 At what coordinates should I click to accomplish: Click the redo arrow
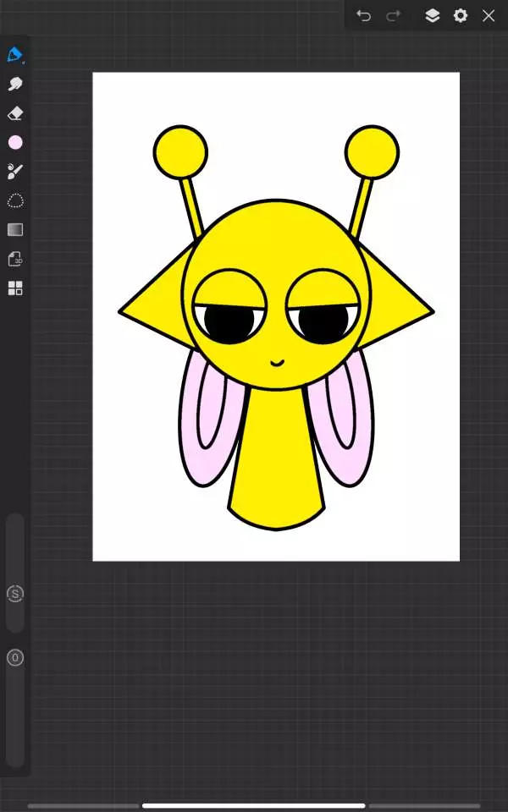393,15
